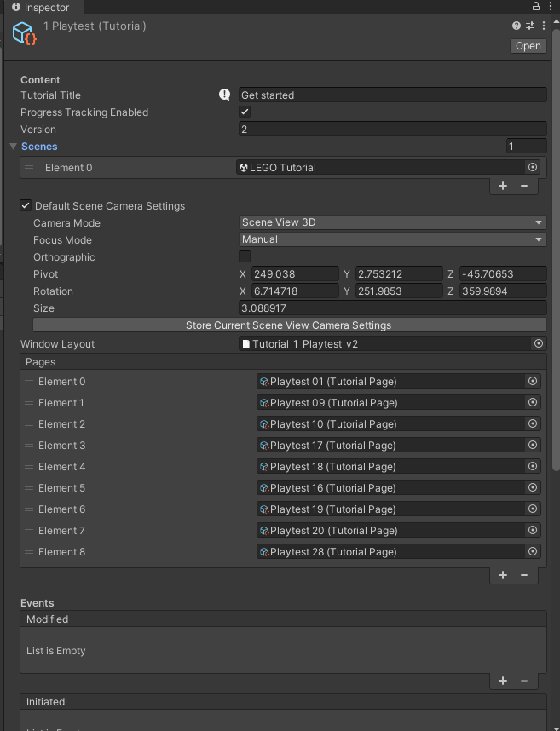Click Store Current Scene View Camera Settings
Screen dimensions: 560x731
point(290,325)
